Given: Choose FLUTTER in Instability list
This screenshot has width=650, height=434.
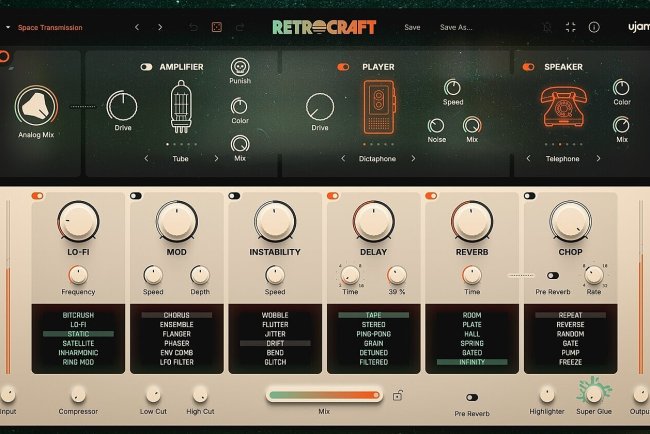Looking at the screenshot, I should [275, 325].
